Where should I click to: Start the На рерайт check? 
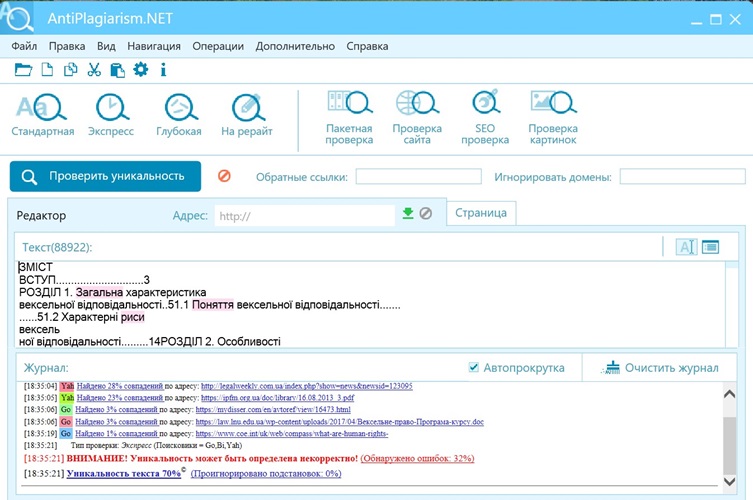click(x=247, y=116)
